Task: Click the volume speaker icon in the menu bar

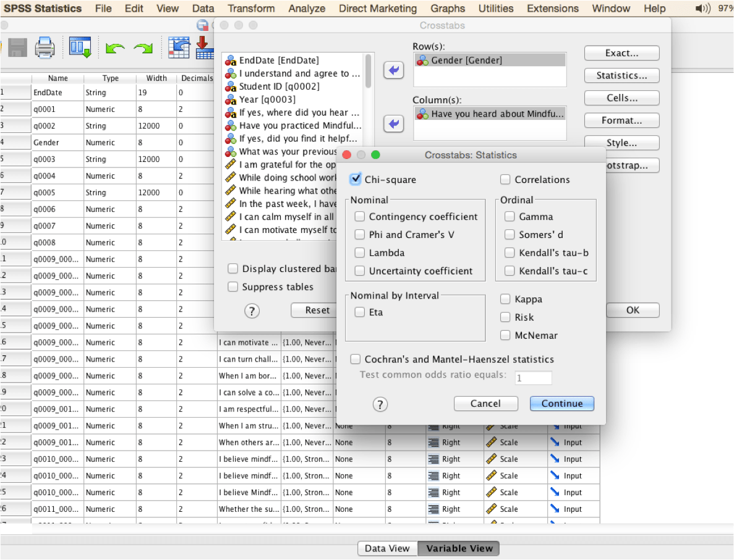Action: tap(702, 8)
